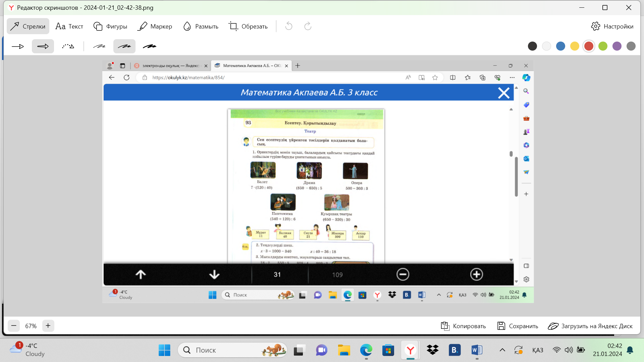Open Microsoft Word from the taskbar
644x362 pixels.
pyautogui.click(x=477, y=350)
